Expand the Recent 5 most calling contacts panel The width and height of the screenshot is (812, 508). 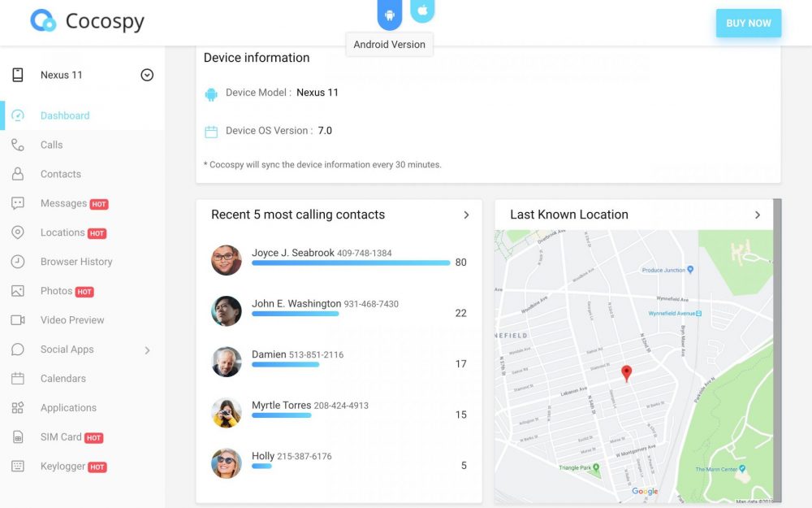(x=466, y=215)
